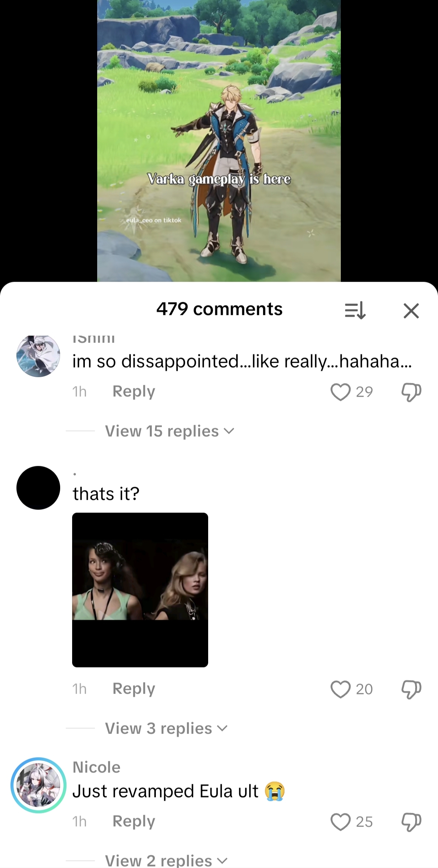Like the "im so dissappointed" comment
This screenshot has width=438, height=868.
click(x=340, y=392)
